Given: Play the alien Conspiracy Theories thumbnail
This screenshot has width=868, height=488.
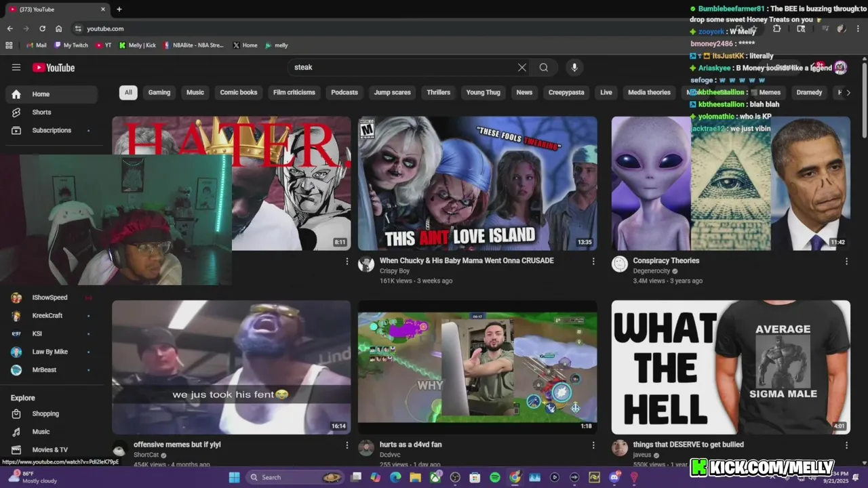Looking at the screenshot, I should 731,184.
